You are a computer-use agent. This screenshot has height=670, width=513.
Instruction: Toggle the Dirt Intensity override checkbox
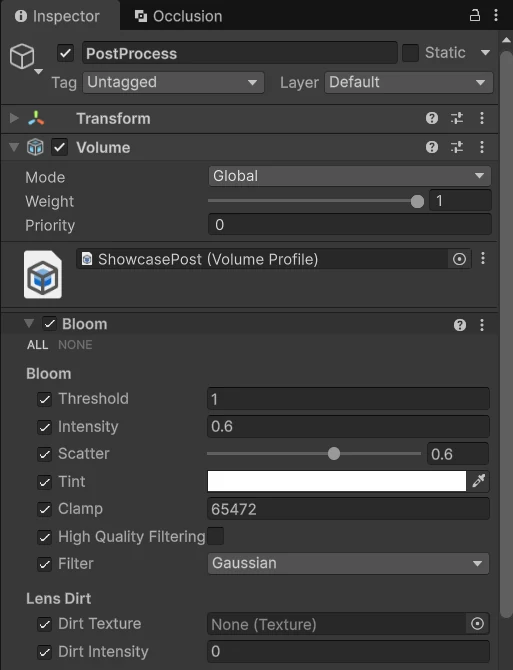[44, 652]
